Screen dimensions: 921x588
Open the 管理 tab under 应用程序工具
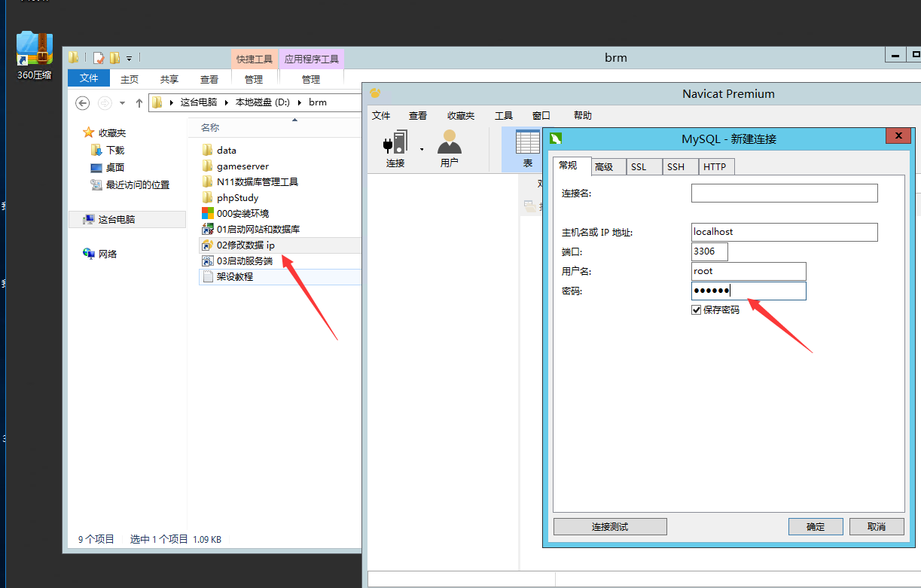coord(311,79)
